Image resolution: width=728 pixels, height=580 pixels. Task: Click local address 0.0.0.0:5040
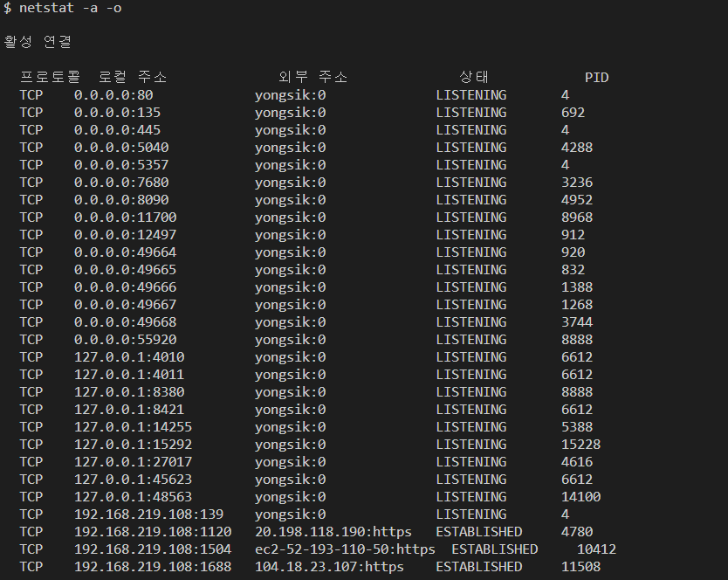[x=121, y=148]
